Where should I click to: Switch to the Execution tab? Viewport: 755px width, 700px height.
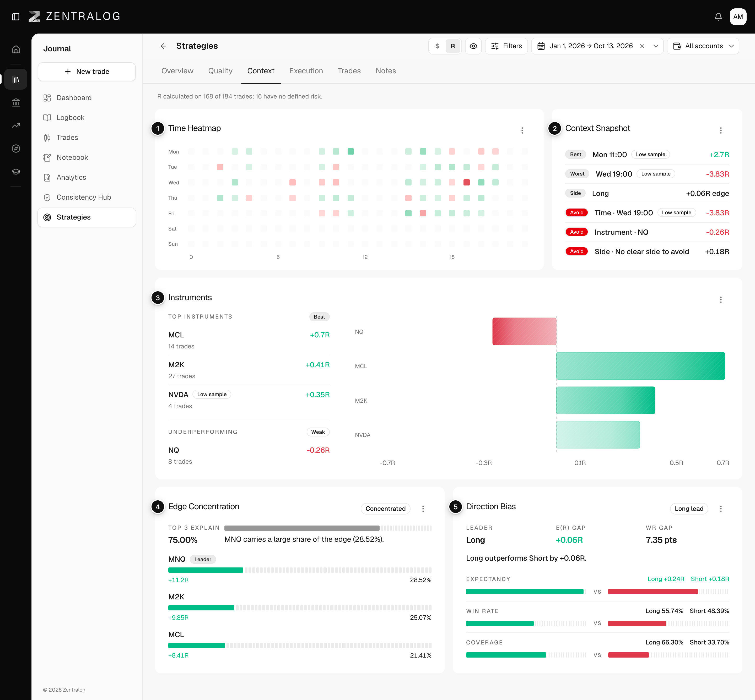[306, 71]
